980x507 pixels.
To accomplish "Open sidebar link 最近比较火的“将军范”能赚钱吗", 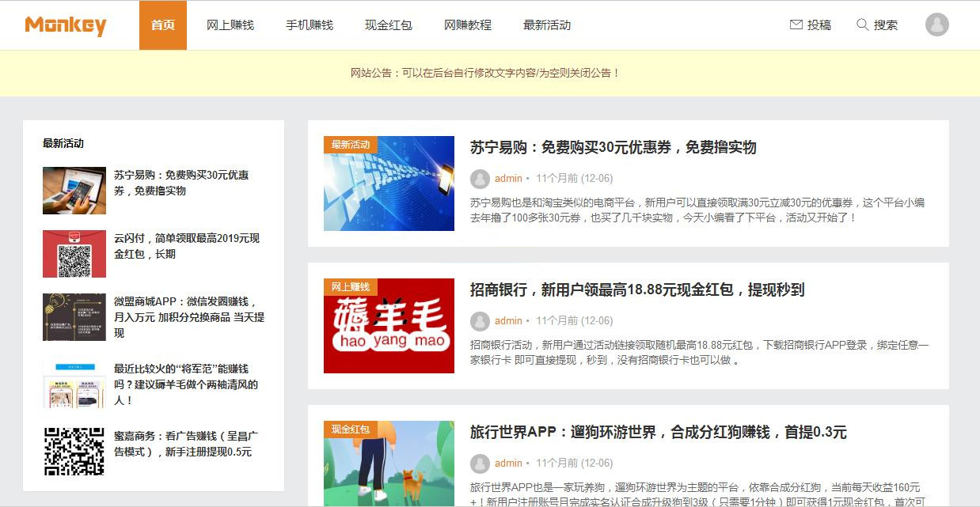I will 186,384.
